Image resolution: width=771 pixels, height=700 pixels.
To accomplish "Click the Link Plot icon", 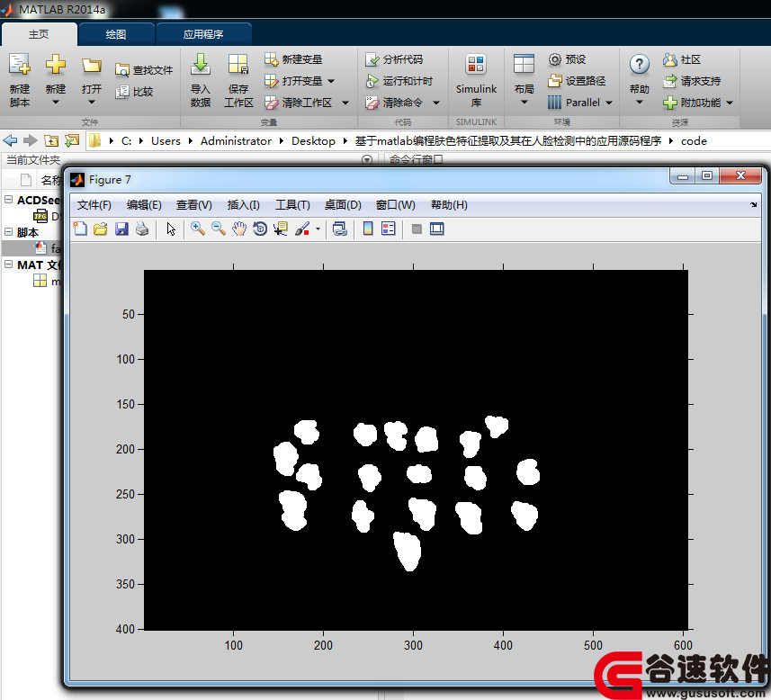I will 340,229.
